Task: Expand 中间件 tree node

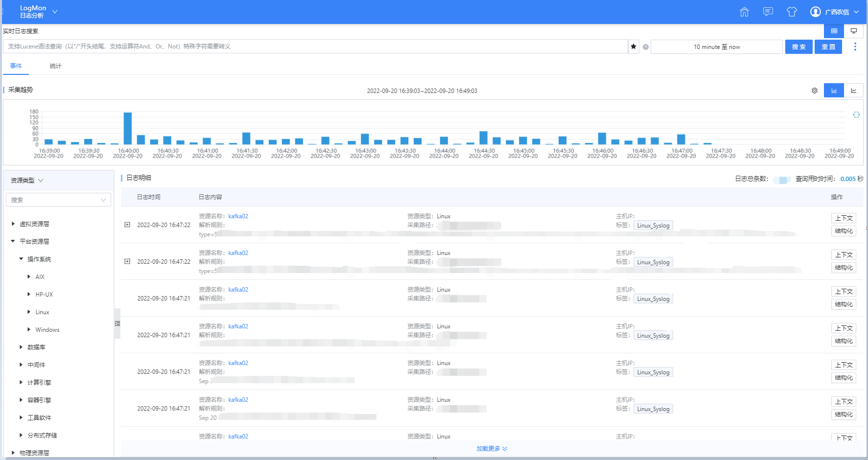Action: (21, 365)
